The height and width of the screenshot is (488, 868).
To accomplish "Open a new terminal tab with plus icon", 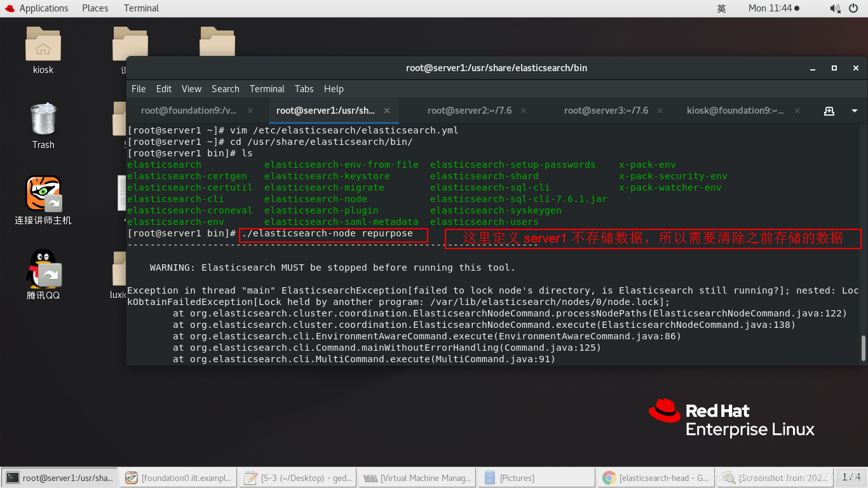I will coord(829,111).
